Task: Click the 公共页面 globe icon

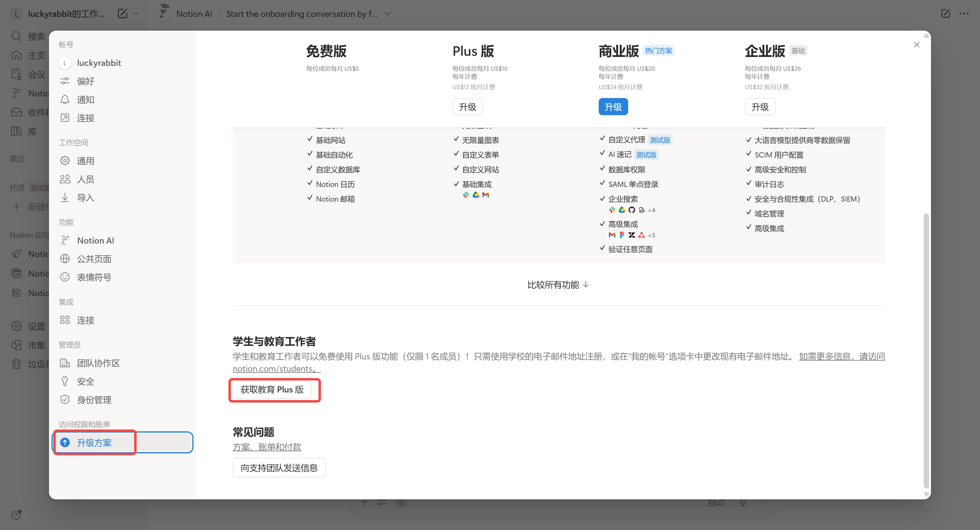Action: [65, 259]
